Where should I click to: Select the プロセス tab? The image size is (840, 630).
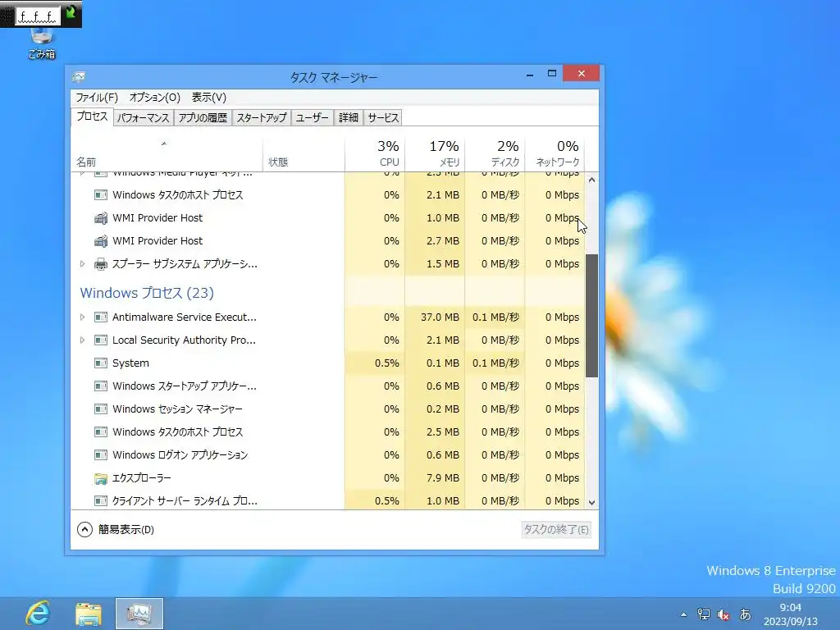(92, 116)
